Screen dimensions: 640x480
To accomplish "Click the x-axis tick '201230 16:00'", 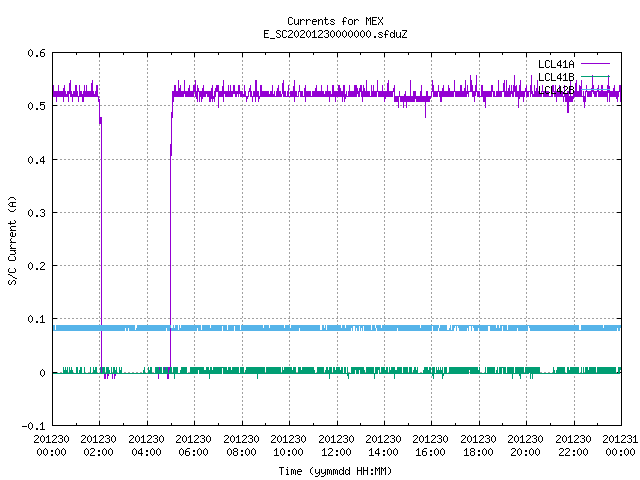I will point(431,445).
